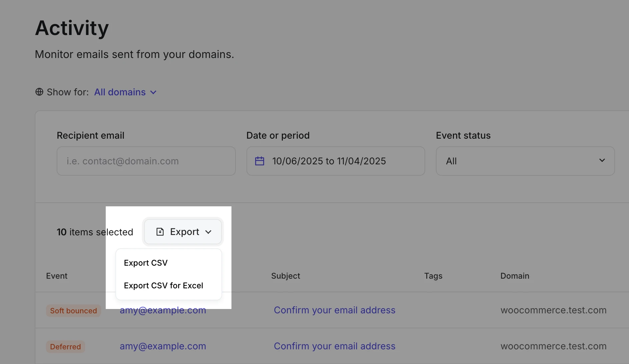Click the globe icon beside Show for
Image resolution: width=629 pixels, height=364 pixels.
tap(39, 92)
